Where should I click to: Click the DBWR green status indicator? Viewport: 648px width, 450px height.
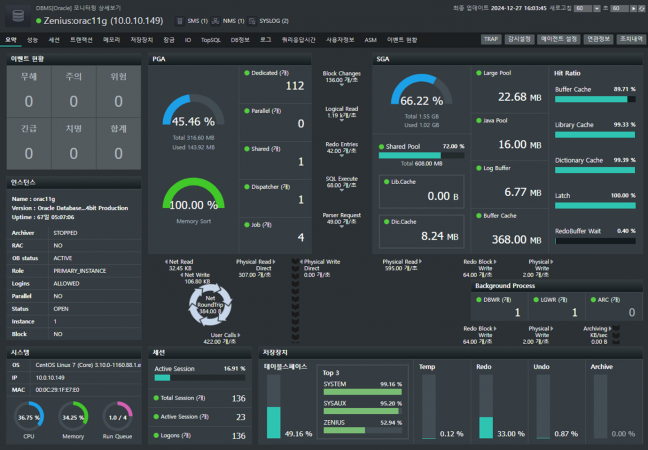coord(478,298)
